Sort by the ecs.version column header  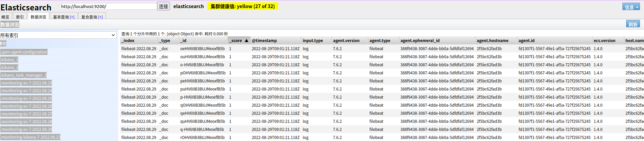tap(608, 40)
